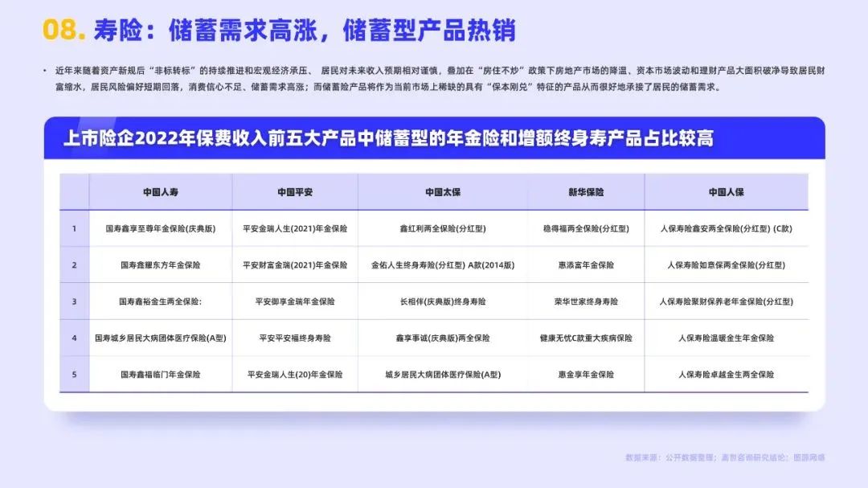The width and height of the screenshot is (868, 488).
Task: Select rank number "4" in the table
Action: point(74,338)
